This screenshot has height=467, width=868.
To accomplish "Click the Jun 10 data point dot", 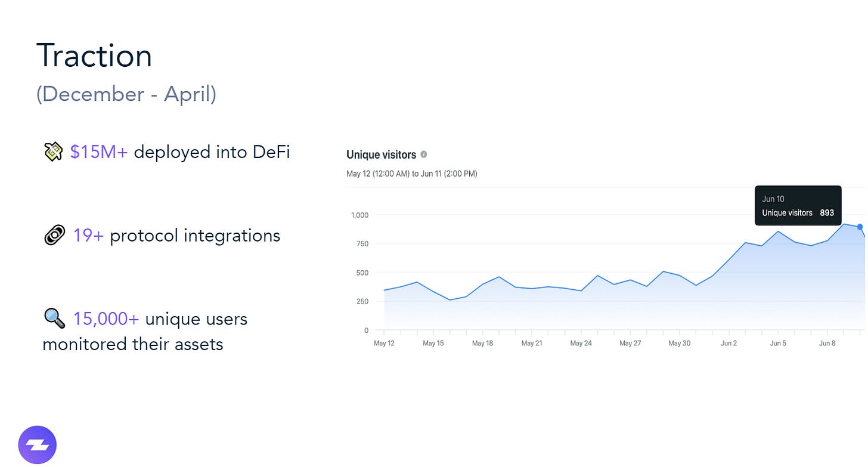I will click(860, 227).
